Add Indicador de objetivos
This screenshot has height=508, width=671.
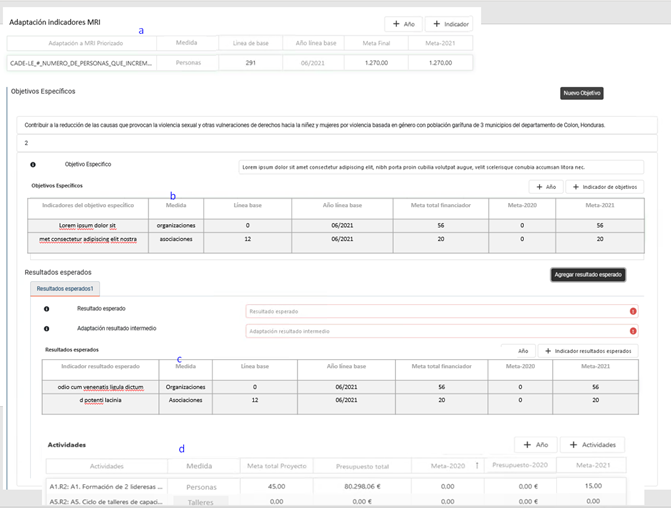point(605,187)
